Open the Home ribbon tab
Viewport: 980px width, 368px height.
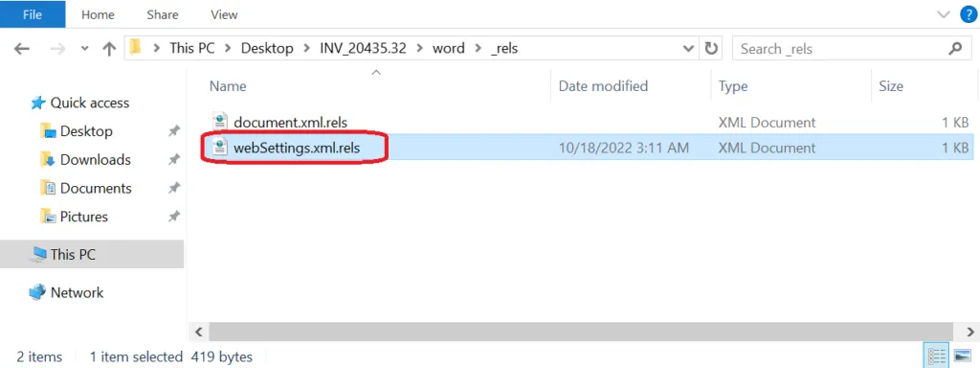[x=99, y=15]
